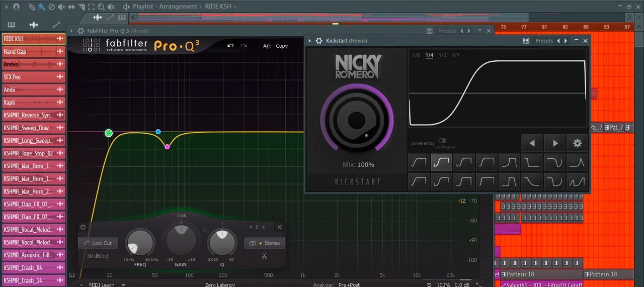Image resolution: width=644 pixels, height=287 pixels.
Task: Open the MIDI Learn dropdown arrow
Action: point(123,285)
